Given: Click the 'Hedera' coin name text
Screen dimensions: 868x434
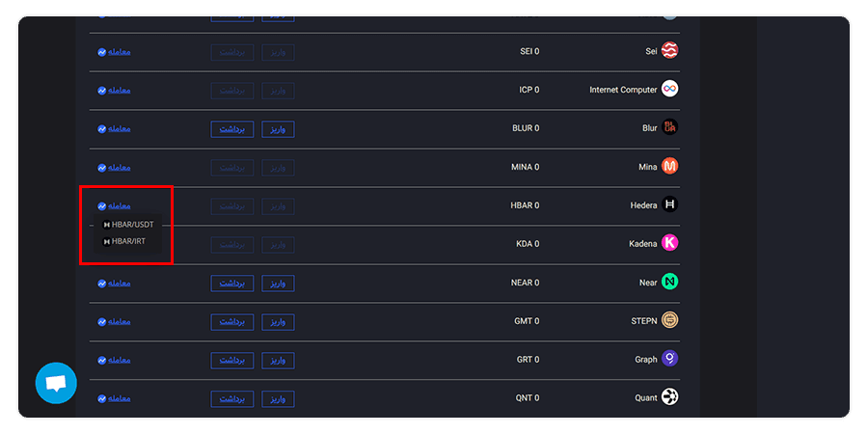Looking at the screenshot, I should point(644,205).
